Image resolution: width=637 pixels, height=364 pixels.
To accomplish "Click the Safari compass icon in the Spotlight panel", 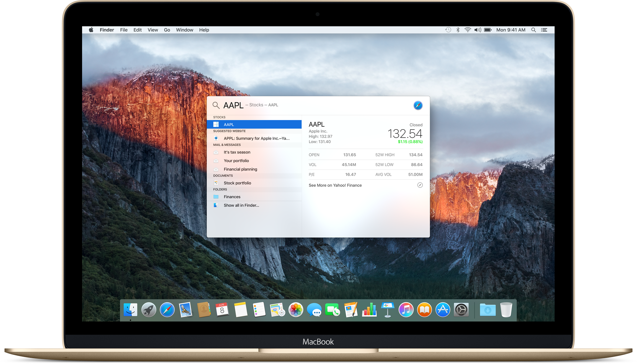I will tap(418, 105).
